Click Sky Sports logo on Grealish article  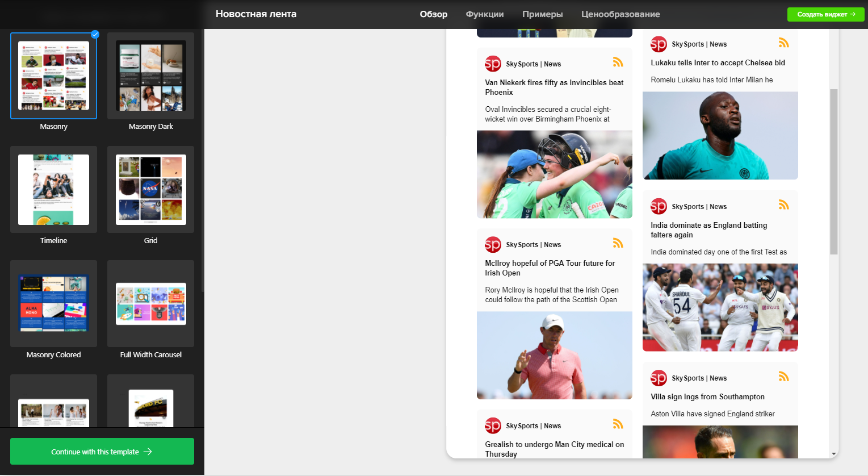click(x=493, y=425)
